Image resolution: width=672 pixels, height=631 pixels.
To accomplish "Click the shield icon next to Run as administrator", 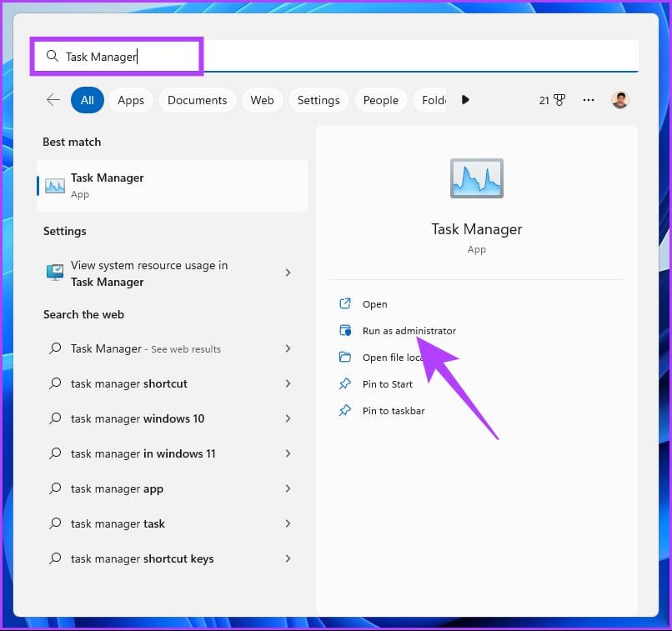I will (345, 330).
